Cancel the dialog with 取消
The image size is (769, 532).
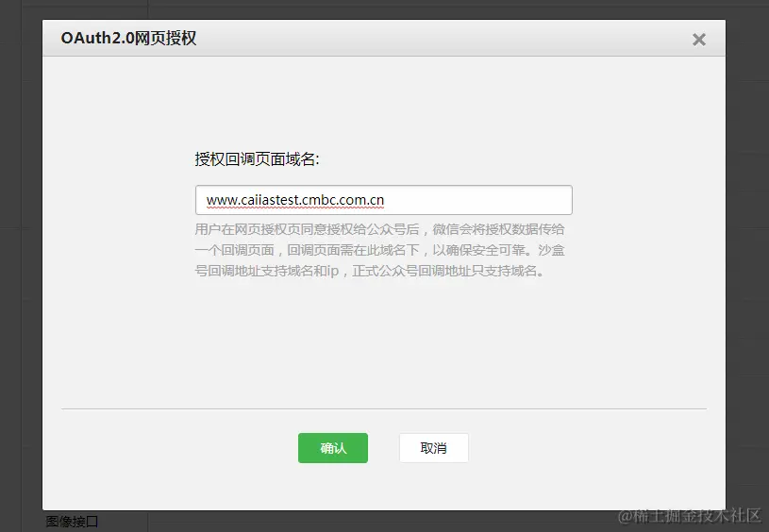coord(433,448)
